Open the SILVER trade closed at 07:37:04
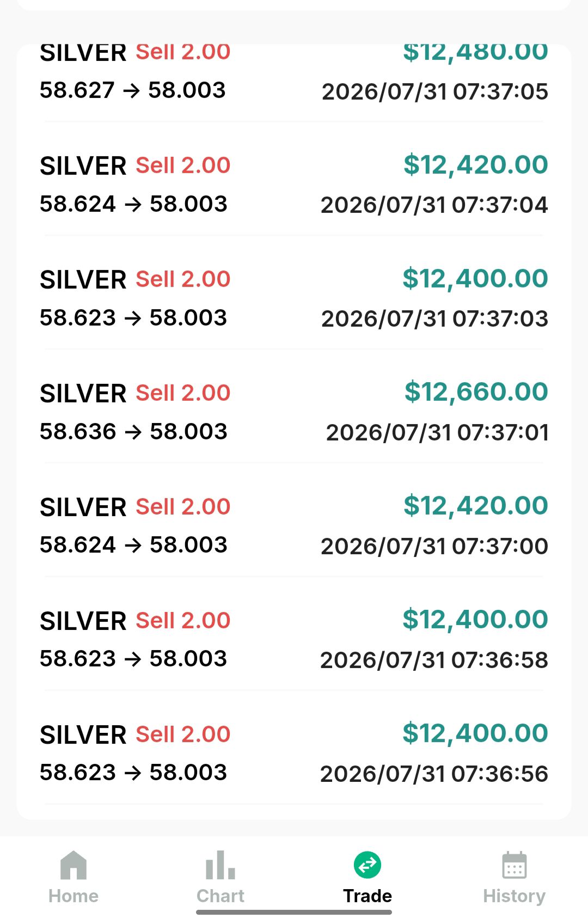This screenshot has height=918, width=588. [294, 184]
